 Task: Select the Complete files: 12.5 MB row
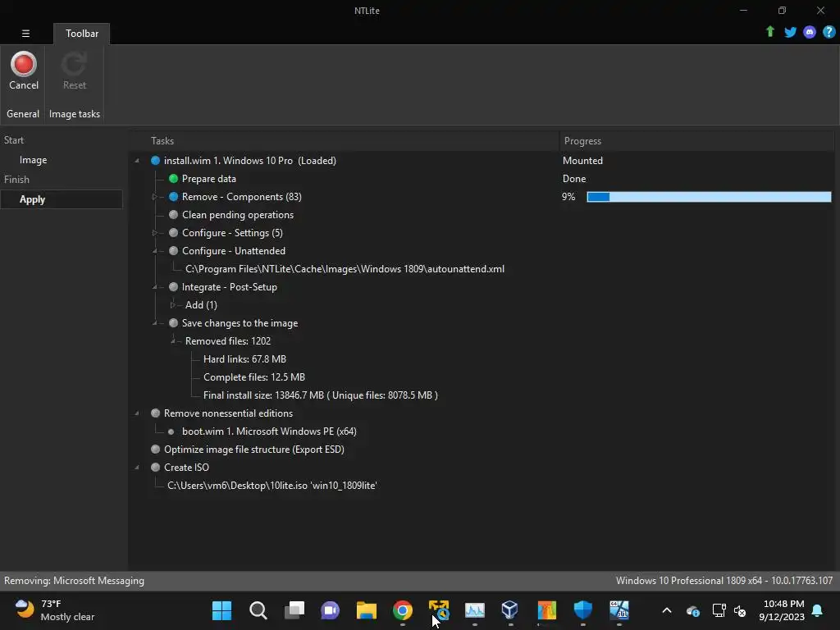click(x=254, y=377)
